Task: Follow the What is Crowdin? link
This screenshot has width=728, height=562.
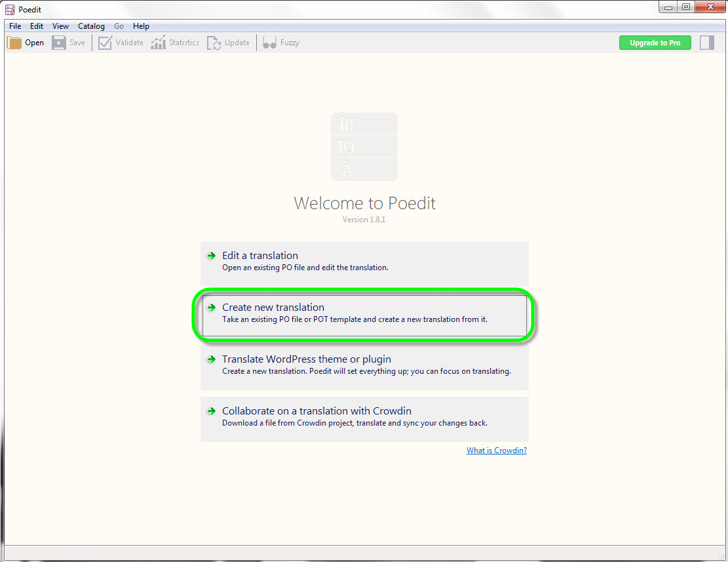Action: click(x=496, y=451)
